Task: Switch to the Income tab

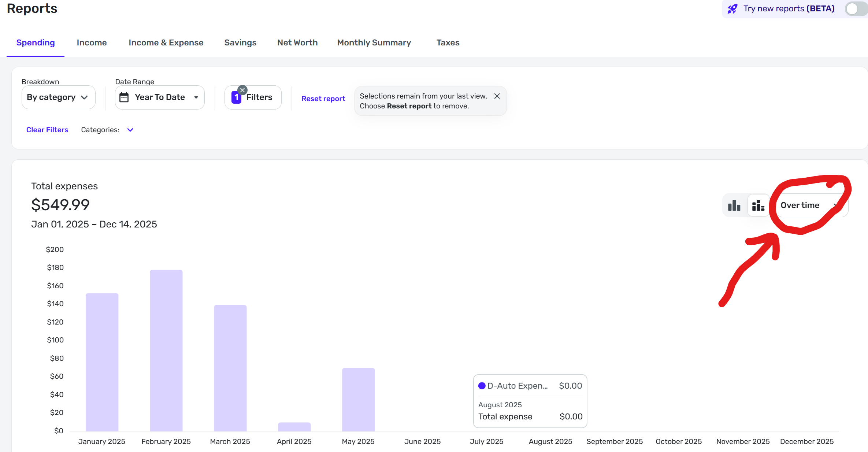Action: pyautogui.click(x=92, y=43)
